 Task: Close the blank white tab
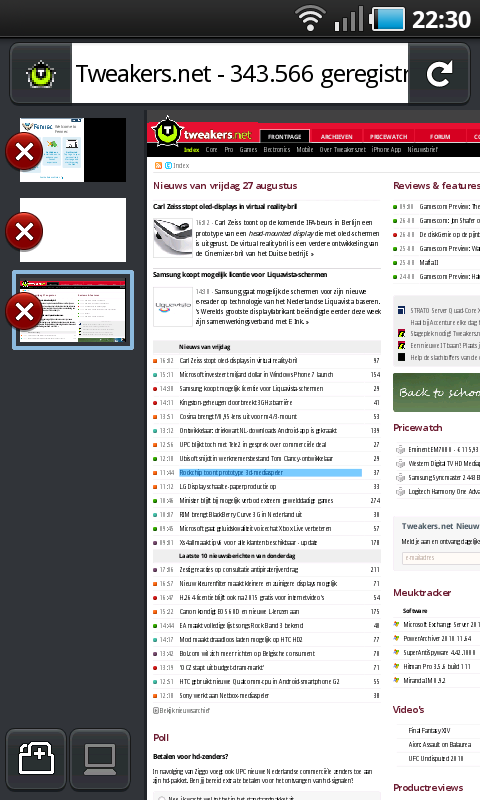click(24, 232)
